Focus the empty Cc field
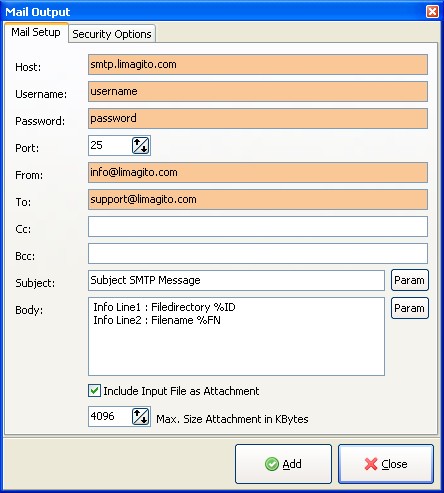 click(258, 227)
